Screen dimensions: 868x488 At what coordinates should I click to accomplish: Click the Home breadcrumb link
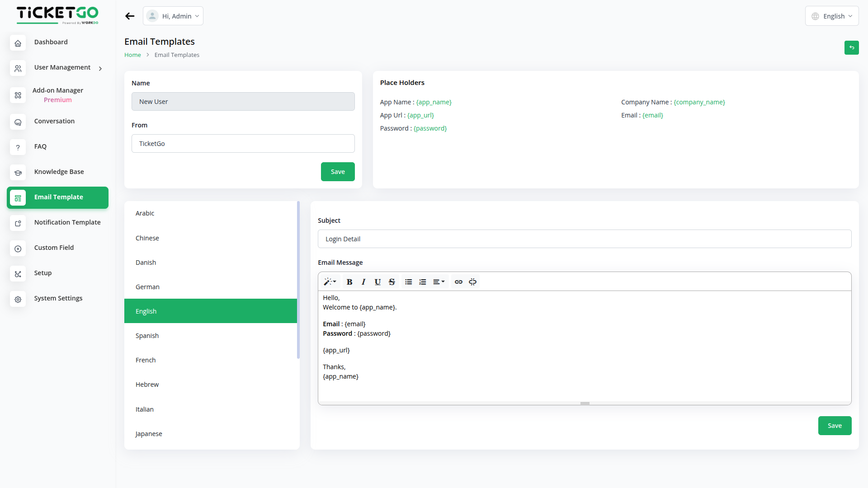tap(132, 55)
